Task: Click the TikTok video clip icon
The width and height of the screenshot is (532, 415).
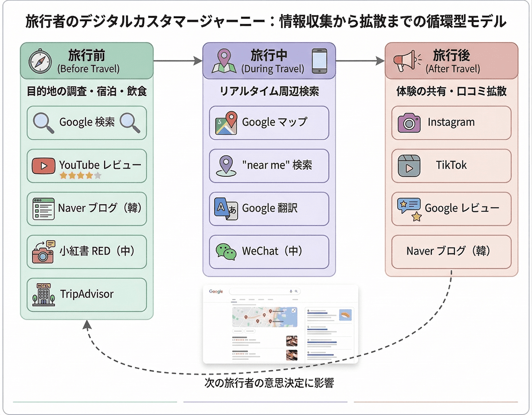Action: coord(409,166)
